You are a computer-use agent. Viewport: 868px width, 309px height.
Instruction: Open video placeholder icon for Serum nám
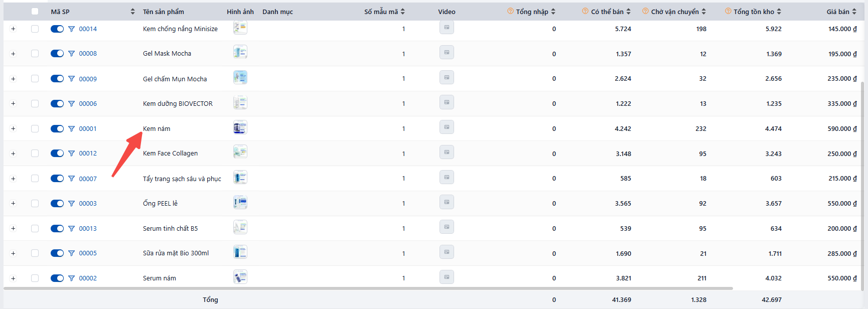pos(447,277)
